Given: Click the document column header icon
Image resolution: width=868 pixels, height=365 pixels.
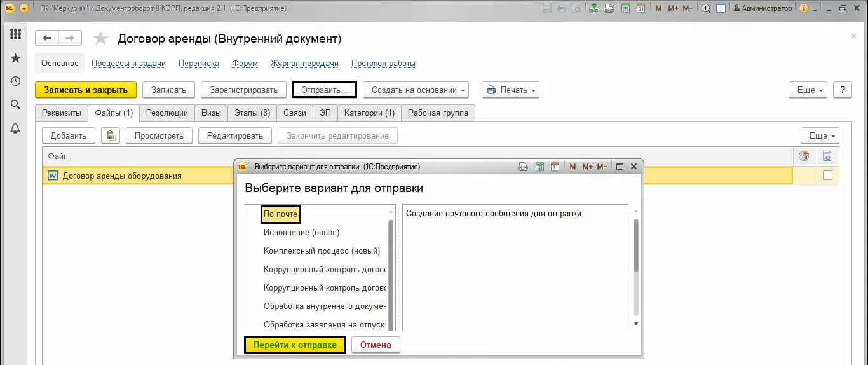Looking at the screenshot, I should 827,156.
